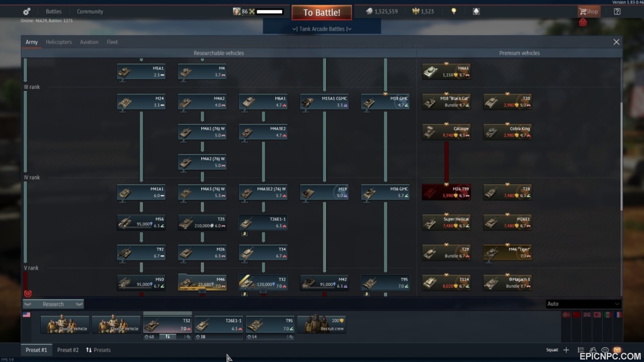Image resolution: width=644 pixels, height=362 pixels.
Task: Click the research tree vertical scrollbar
Action: click(621, 156)
